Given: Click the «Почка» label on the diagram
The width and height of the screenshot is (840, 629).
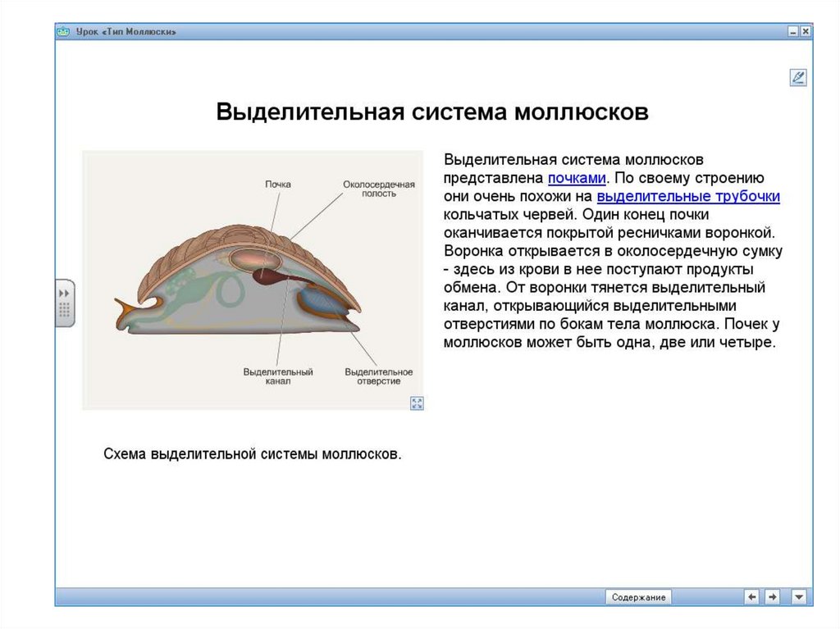Looking at the screenshot, I should 277,185.
